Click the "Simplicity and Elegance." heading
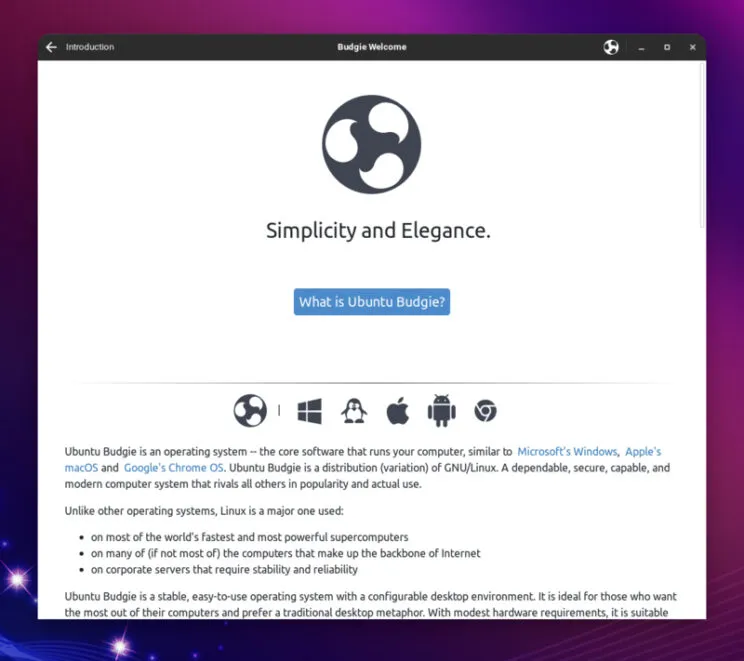Screen dimensions: 744x661 tap(378, 231)
